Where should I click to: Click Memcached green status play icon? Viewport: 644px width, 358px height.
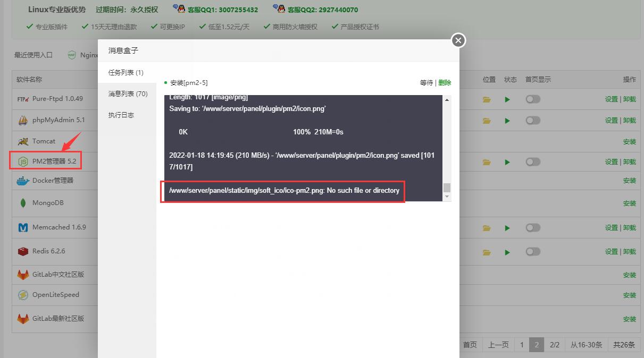[507, 228]
